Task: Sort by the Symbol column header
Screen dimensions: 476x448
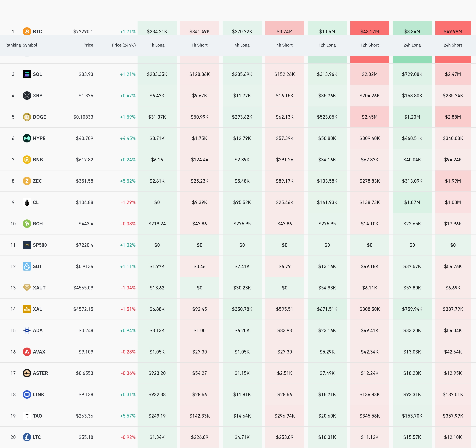Action: click(30, 45)
